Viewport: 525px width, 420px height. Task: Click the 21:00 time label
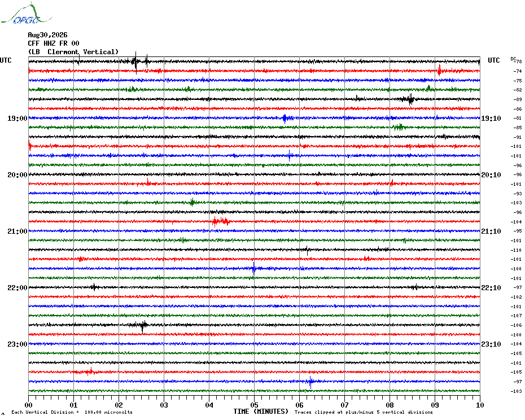(x=17, y=231)
